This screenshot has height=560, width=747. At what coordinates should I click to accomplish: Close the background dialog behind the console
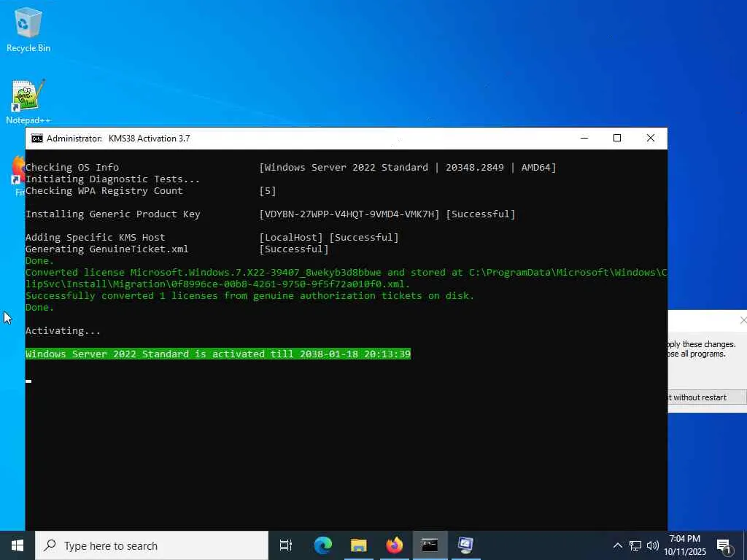click(742, 321)
